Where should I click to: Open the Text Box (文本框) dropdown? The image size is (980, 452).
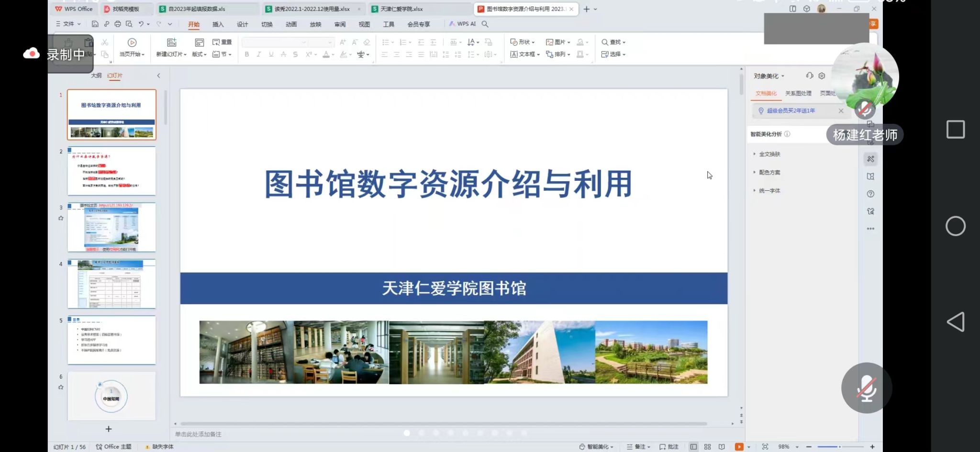pyautogui.click(x=525, y=55)
